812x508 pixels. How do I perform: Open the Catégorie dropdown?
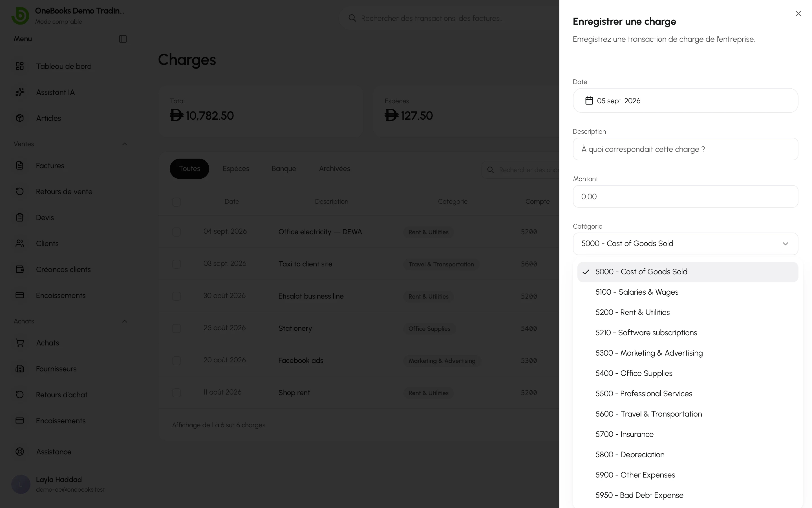click(685, 244)
